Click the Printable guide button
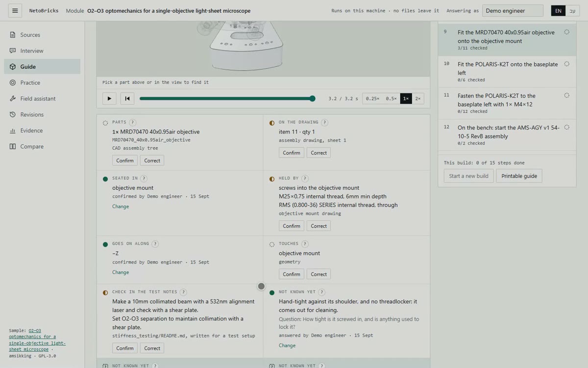 [519, 176]
